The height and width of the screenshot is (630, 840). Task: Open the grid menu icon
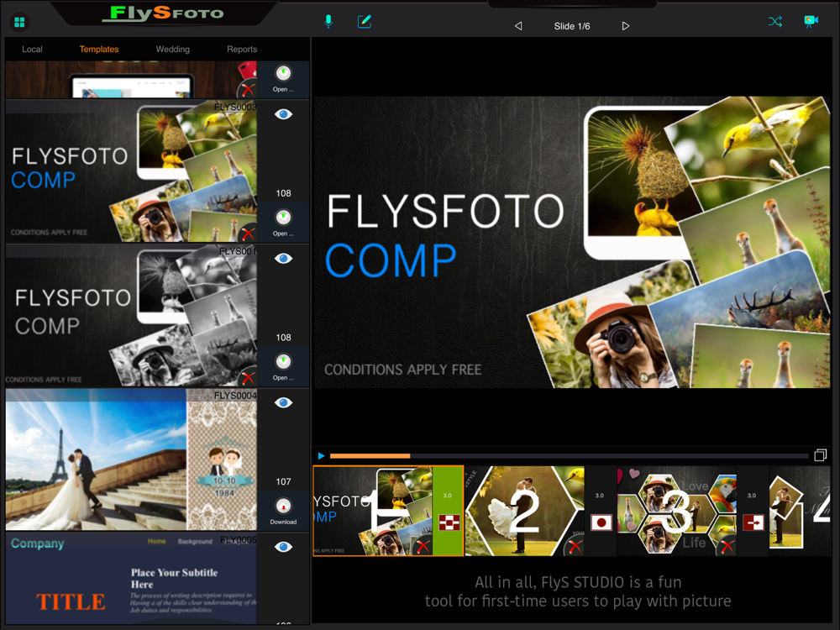(x=20, y=22)
